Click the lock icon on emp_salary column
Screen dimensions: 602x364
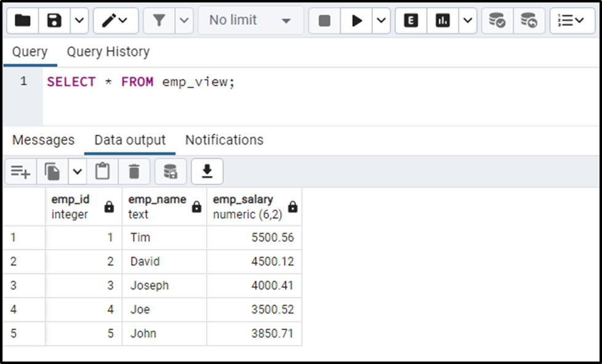[x=292, y=207]
